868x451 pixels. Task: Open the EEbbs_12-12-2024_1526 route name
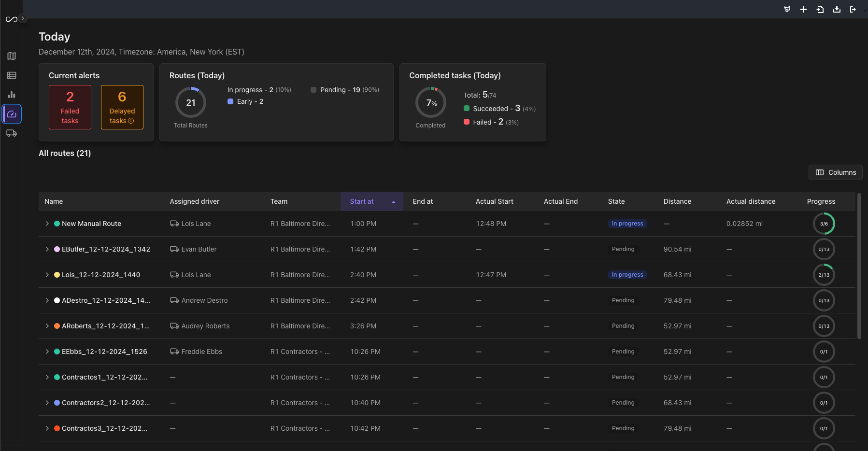(104, 352)
